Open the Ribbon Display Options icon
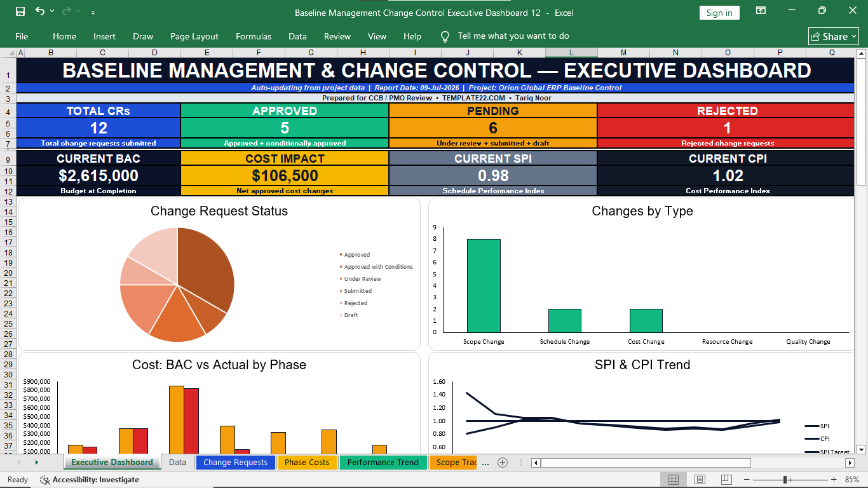The height and width of the screenshot is (488, 868). click(x=761, y=11)
